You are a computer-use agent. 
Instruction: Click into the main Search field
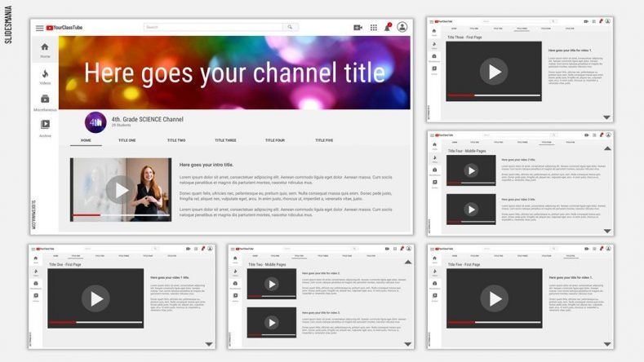214,27
